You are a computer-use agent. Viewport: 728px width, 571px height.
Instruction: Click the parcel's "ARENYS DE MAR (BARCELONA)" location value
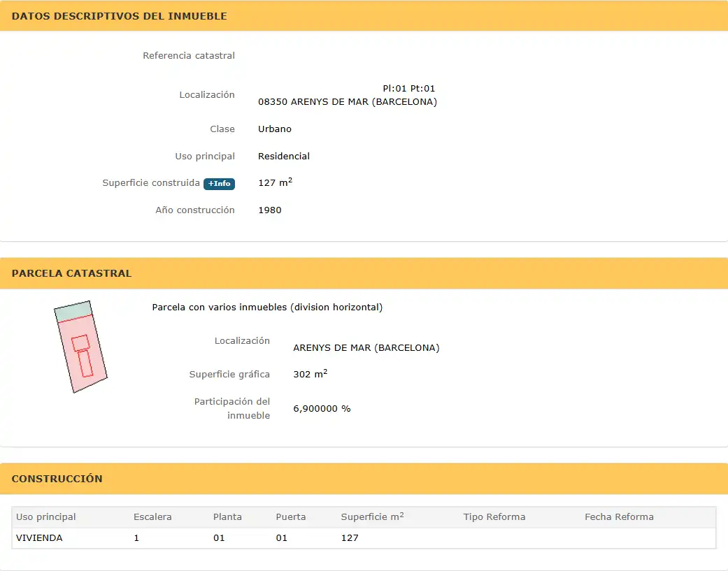point(366,348)
